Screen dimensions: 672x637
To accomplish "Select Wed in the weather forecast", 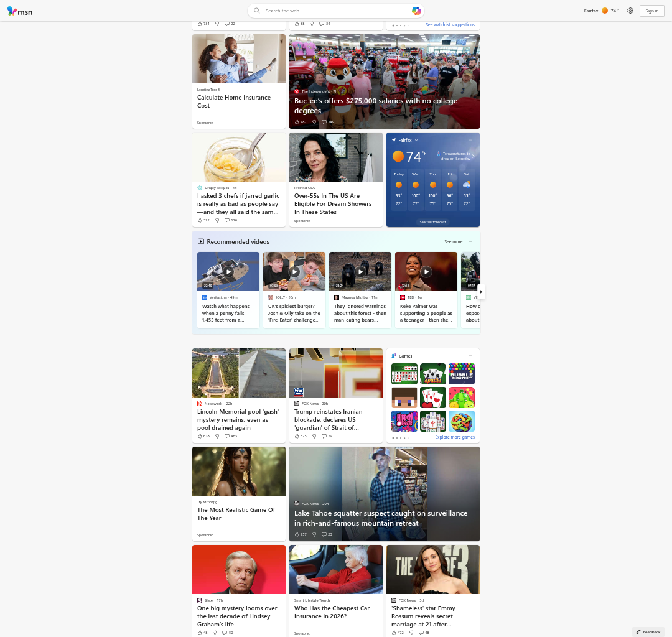I will point(416,189).
